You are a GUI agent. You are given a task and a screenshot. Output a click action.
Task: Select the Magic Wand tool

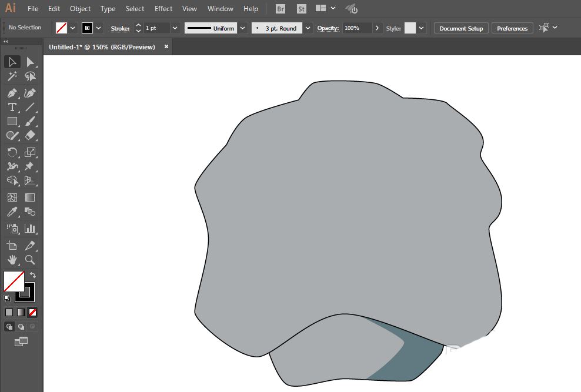(x=12, y=76)
